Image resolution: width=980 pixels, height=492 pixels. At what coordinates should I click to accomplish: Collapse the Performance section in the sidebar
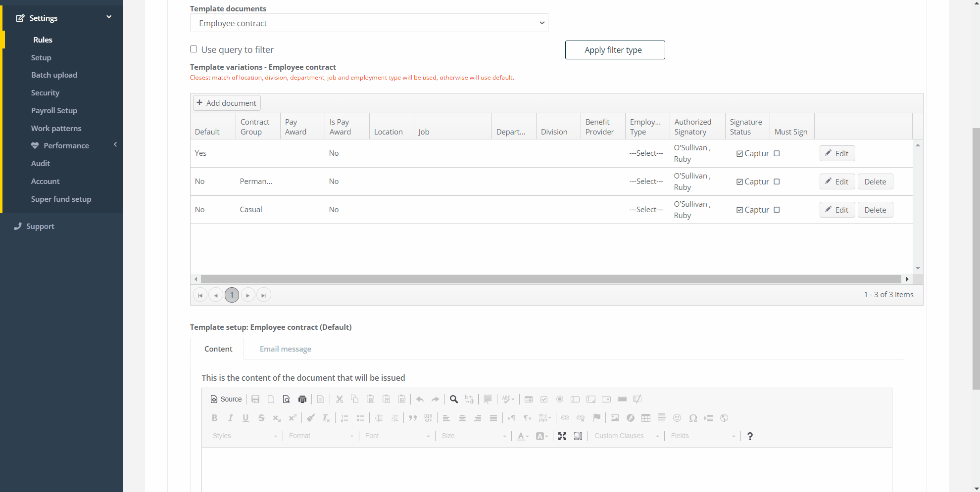click(x=115, y=144)
